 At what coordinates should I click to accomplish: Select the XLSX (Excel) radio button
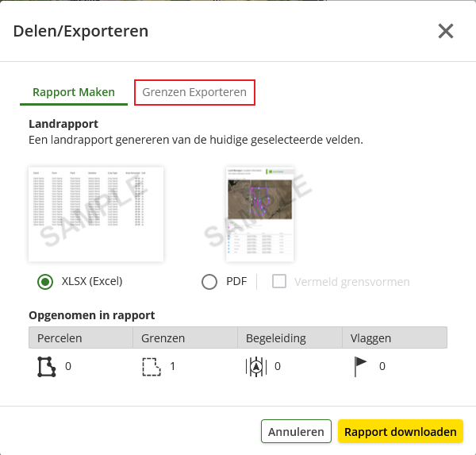coord(45,282)
